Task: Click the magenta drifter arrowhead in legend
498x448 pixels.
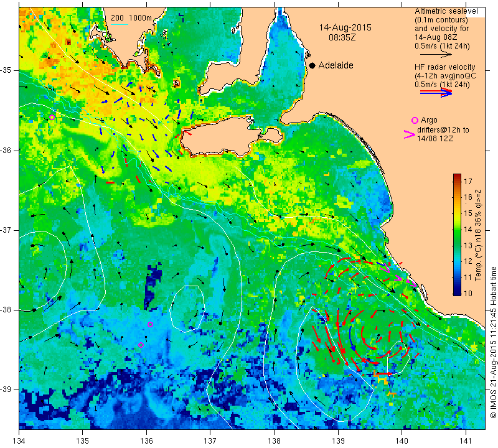Action: click(409, 134)
